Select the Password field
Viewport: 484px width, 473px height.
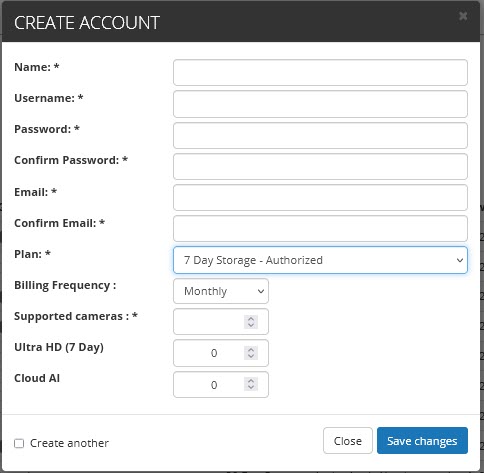[320, 135]
